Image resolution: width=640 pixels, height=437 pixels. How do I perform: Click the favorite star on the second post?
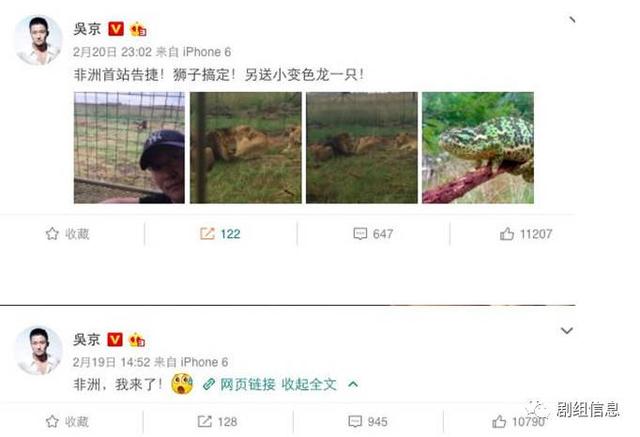click(52, 421)
